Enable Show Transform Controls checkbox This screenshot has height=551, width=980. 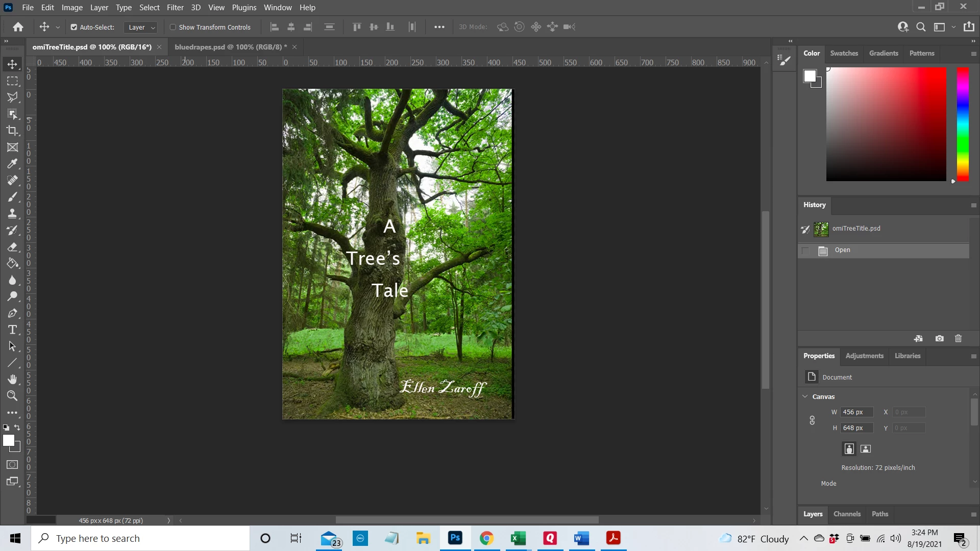click(x=173, y=27)
